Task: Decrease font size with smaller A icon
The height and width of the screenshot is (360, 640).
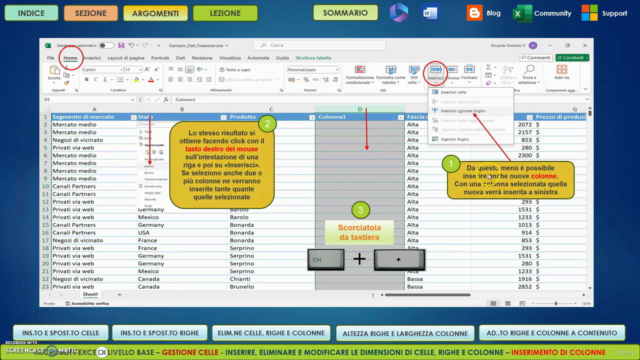Action: 156,70
